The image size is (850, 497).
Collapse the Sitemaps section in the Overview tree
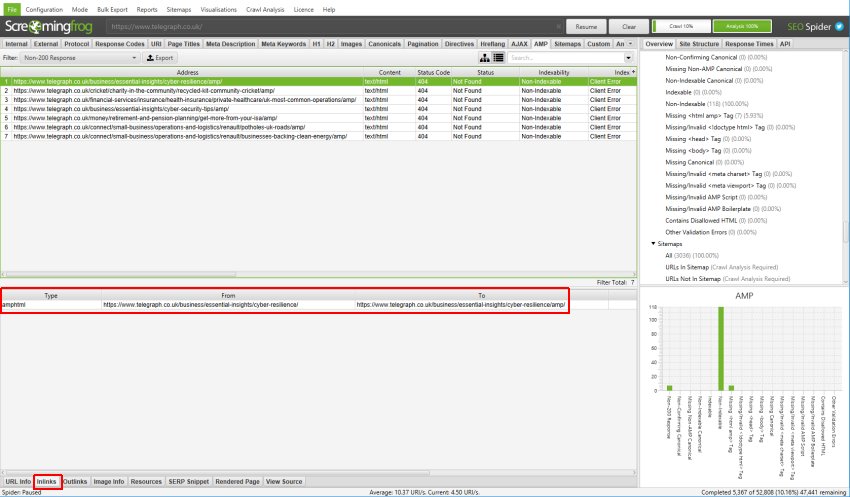[x=653, y=244]
